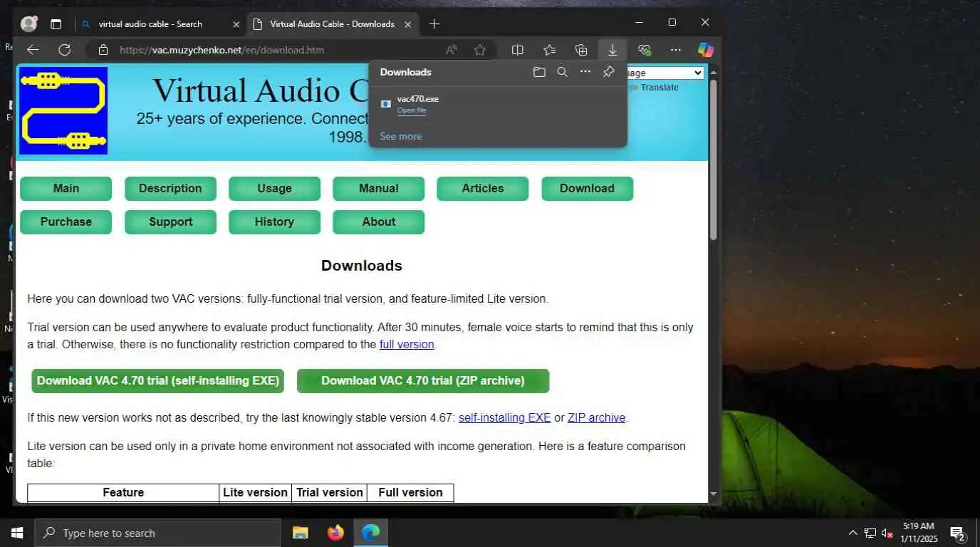Image resolution: width=980 pixels, height=547 pixels.
Task: Download version 4.67 self-installing EXE link
Action: point(504,418)
